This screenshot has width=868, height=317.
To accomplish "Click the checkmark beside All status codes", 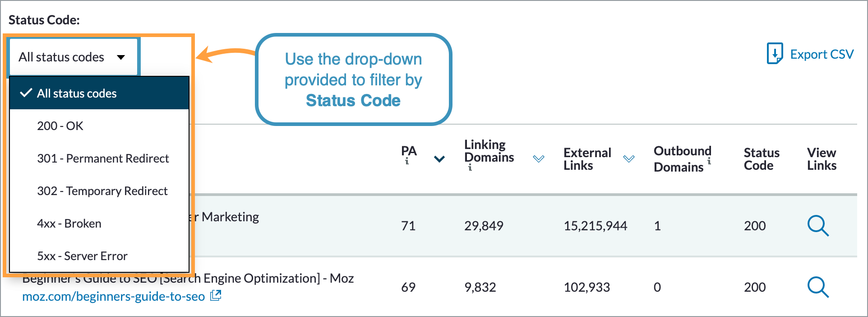I will (26, 93).
